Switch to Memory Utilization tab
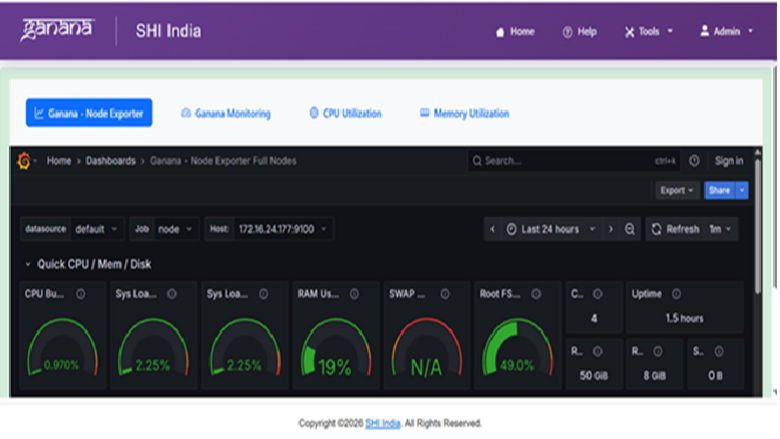 click(x=465, y=113)
